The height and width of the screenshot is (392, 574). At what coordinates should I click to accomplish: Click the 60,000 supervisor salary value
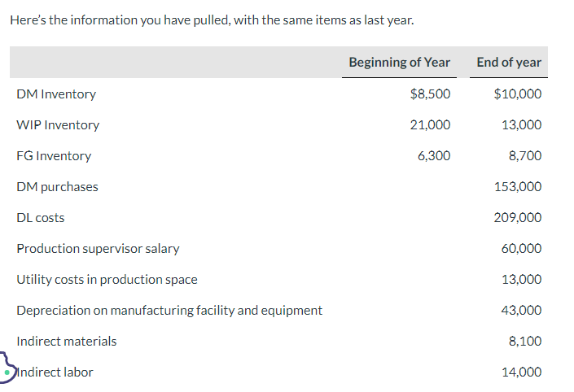521,249
